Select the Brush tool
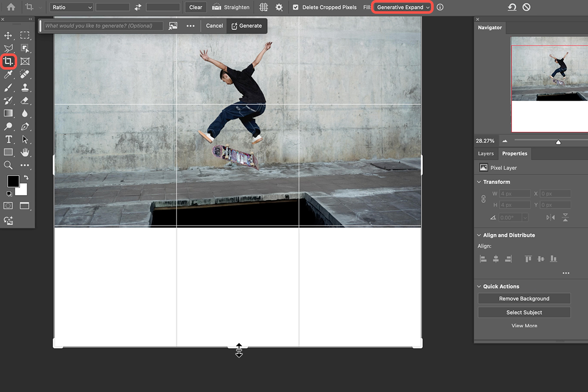The image size is (588, 392). click(x=9, y=87)
